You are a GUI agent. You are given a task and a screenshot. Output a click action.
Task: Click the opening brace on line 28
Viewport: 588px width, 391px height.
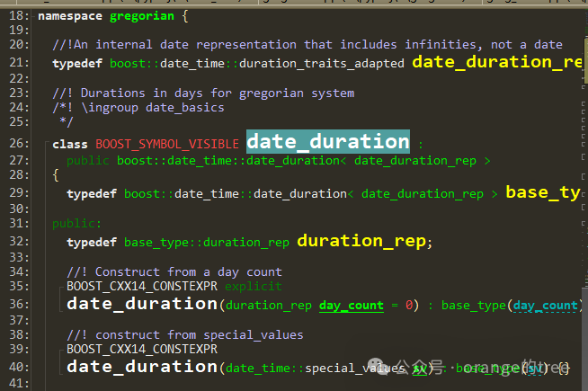(56, 175)
